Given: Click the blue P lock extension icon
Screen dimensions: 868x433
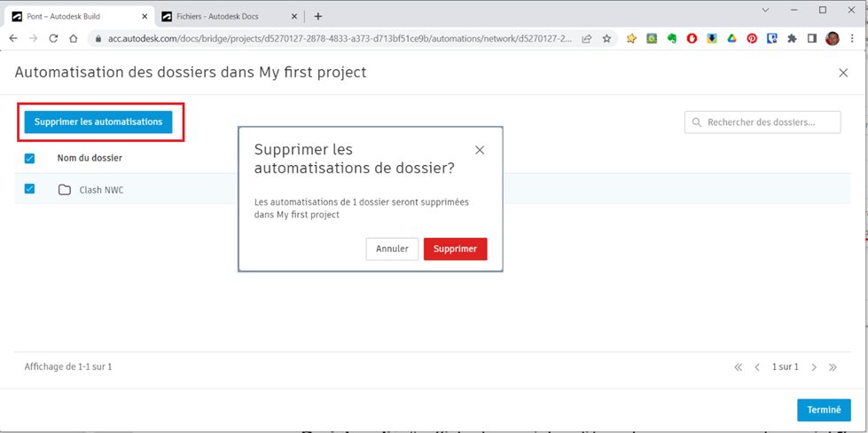Looking at the screenshot, I should coord(771,39).
